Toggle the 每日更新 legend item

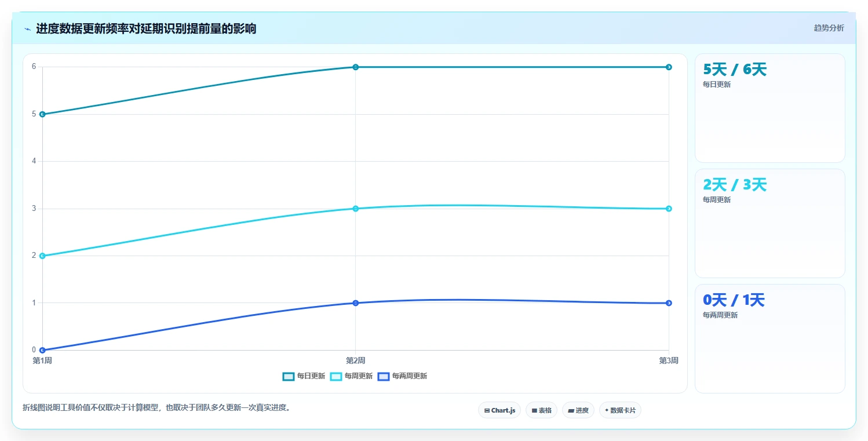point(304,376)
